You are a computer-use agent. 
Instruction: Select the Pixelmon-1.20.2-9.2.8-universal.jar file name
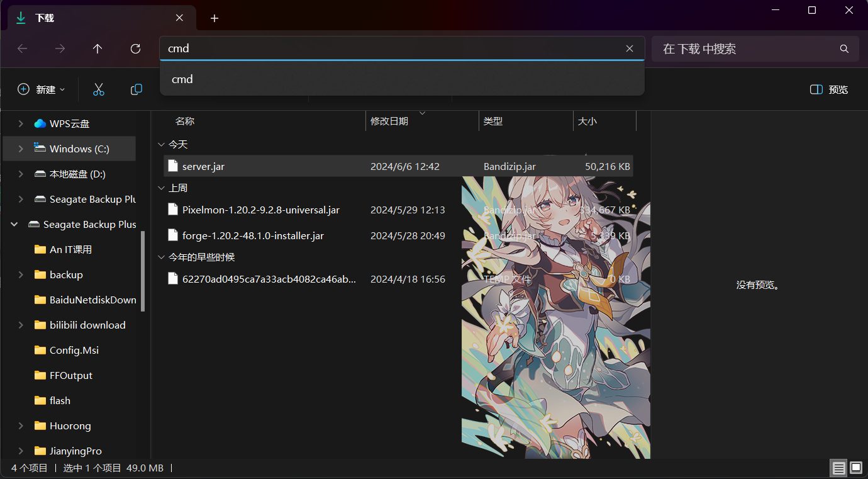261,210
